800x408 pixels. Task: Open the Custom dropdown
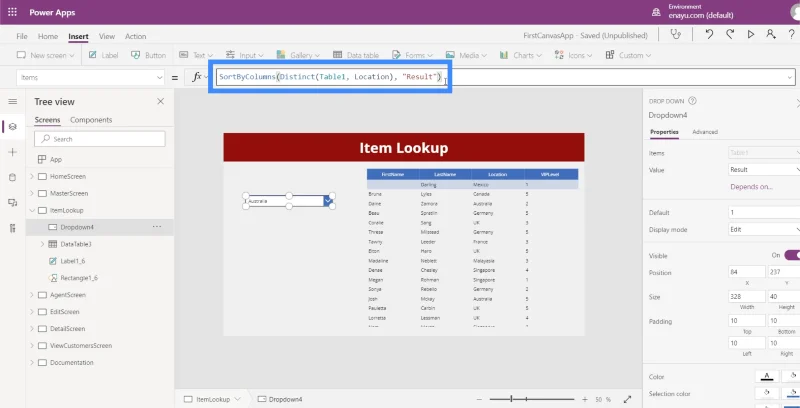(x=628, y=55)
